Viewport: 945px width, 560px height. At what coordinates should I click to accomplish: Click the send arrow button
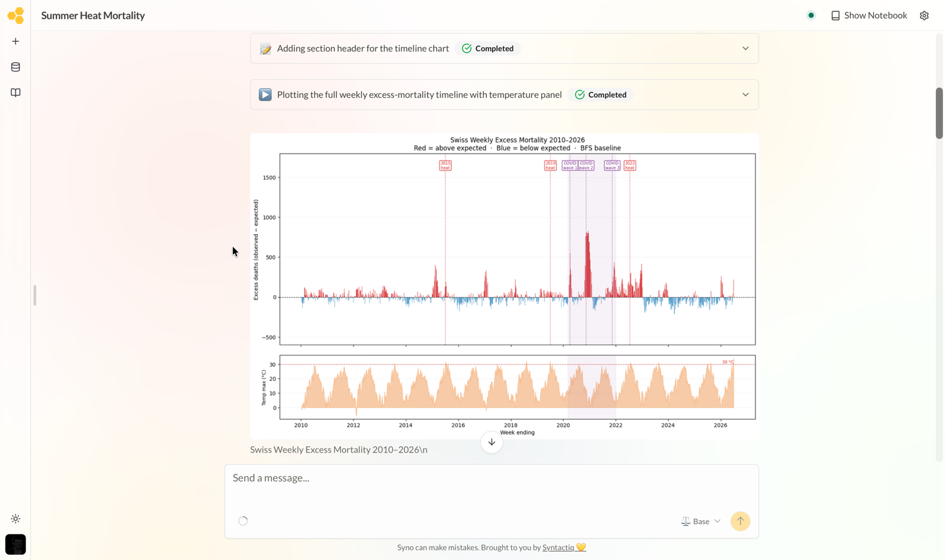(741, 521)
